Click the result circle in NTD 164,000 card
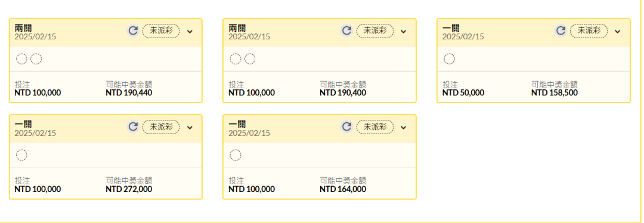 tap(236, 155)
